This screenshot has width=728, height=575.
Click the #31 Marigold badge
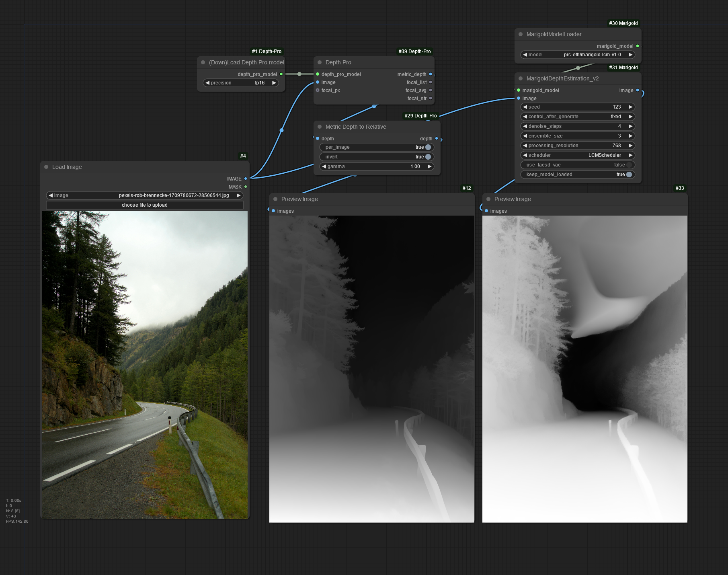623,68
